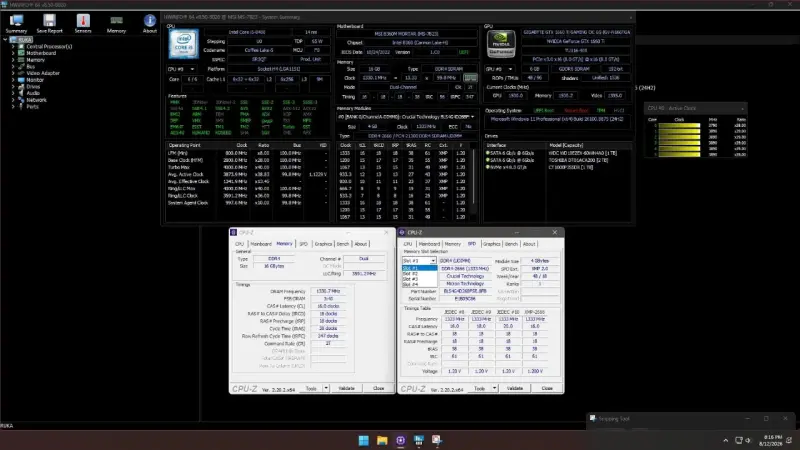Click Close button in CPU-Z SPD window
800x450 pixels.
point(547,388)
